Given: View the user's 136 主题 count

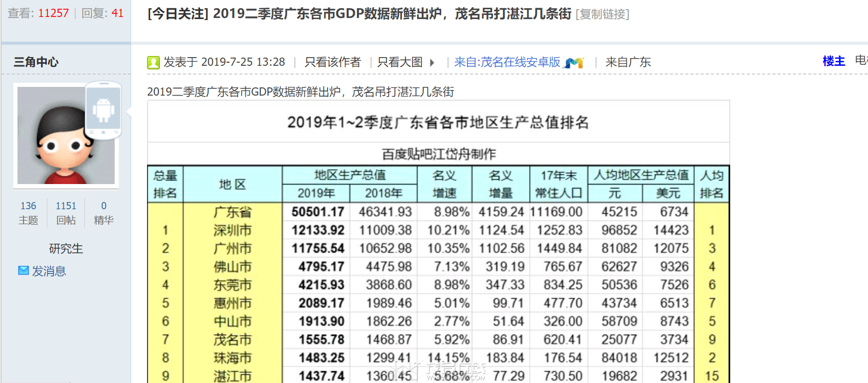Looking at the screenshot, I should [28, 213].
